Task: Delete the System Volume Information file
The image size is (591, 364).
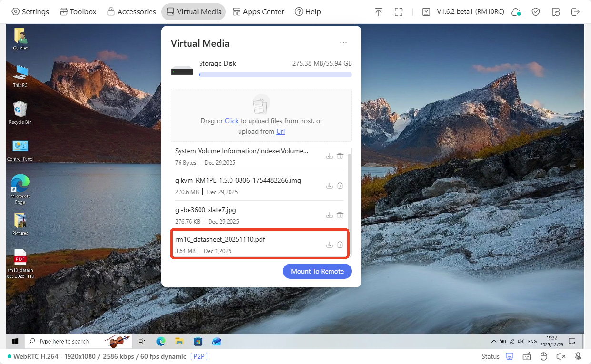Action: pos(340,156)
